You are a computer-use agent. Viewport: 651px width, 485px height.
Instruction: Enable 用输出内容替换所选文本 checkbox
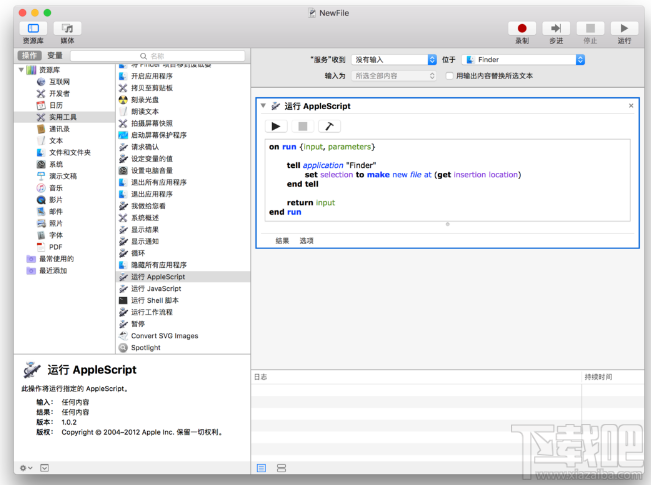(x=450, y=75)
